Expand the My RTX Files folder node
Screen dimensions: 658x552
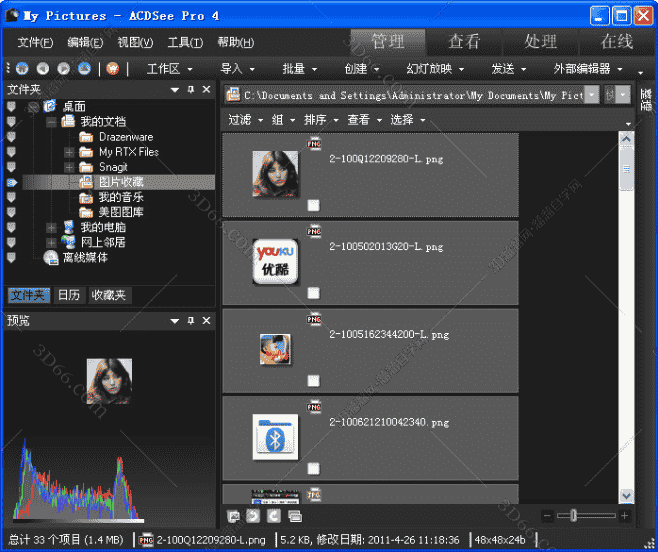click(x=69, y=152)
